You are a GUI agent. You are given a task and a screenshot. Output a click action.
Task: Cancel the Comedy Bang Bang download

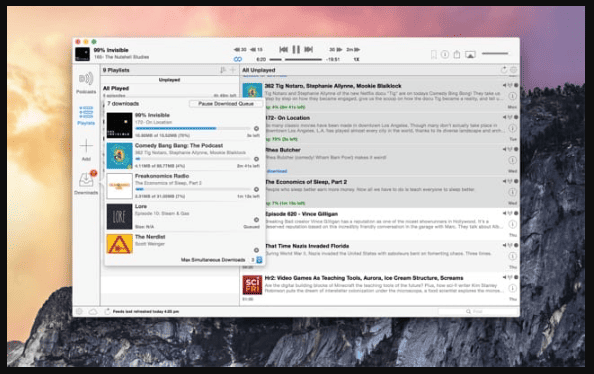click(x=256, y=159)
